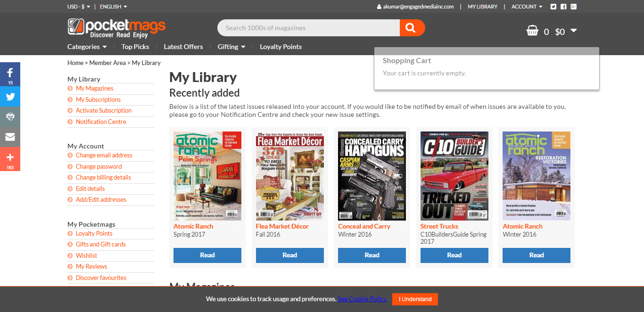Viewport: 644px width, 312px height.
Task: Open Atomic Ranch Spring 2017 title link
Action: tap(193, 226)
